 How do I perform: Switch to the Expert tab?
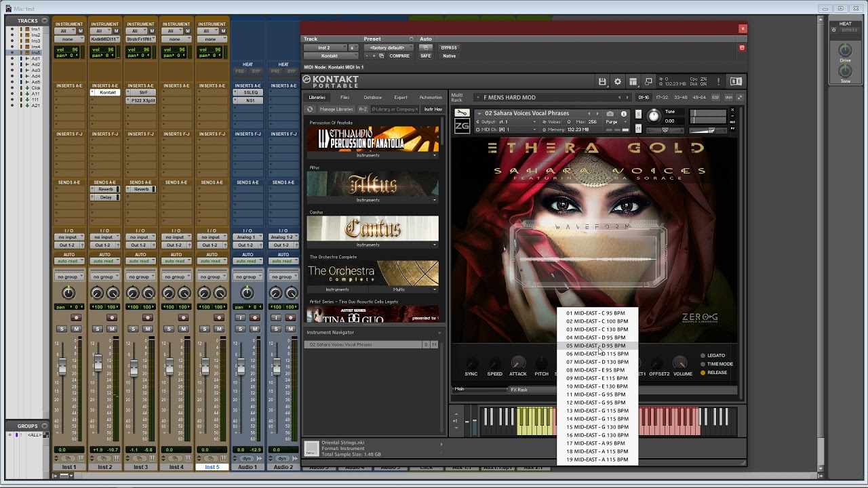(x=401, y=98)
